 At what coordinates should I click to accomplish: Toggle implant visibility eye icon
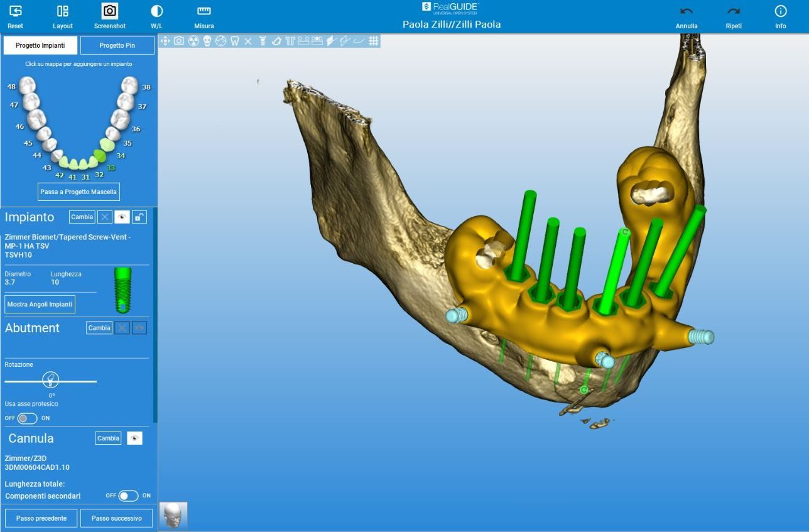point(122,217)
